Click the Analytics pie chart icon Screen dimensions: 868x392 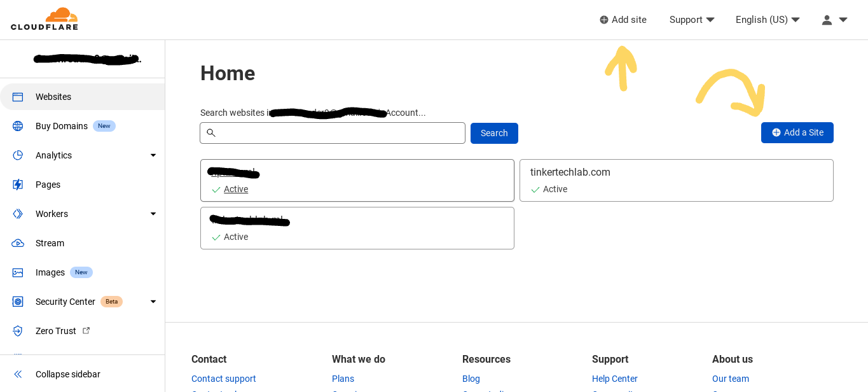pos(18,155)
